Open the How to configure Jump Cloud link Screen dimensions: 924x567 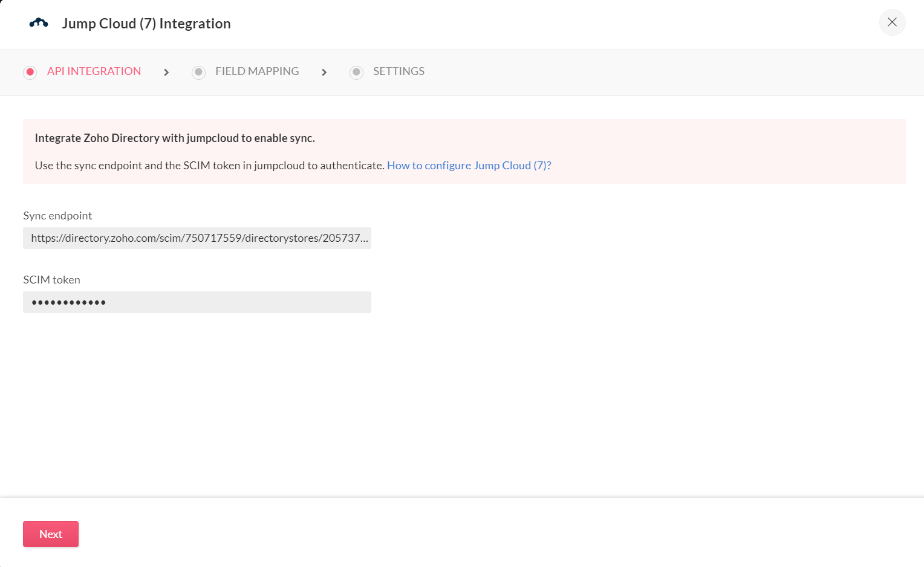coord(469,166)
